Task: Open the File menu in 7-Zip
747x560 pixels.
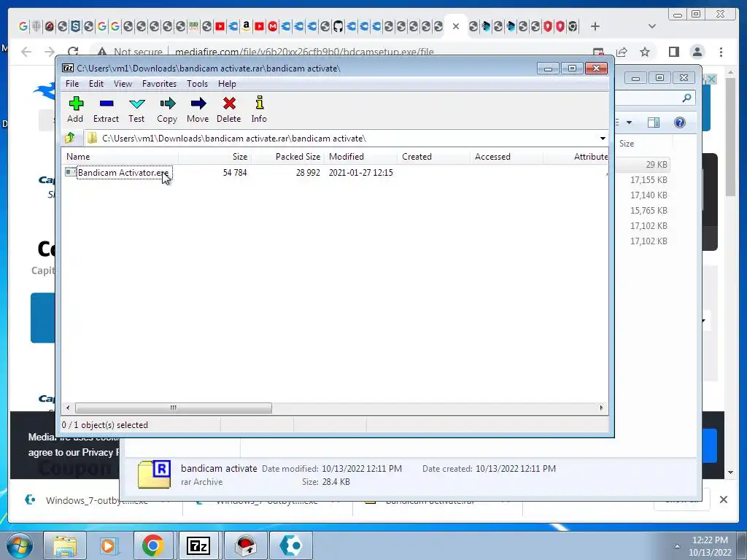Action: 72,84
